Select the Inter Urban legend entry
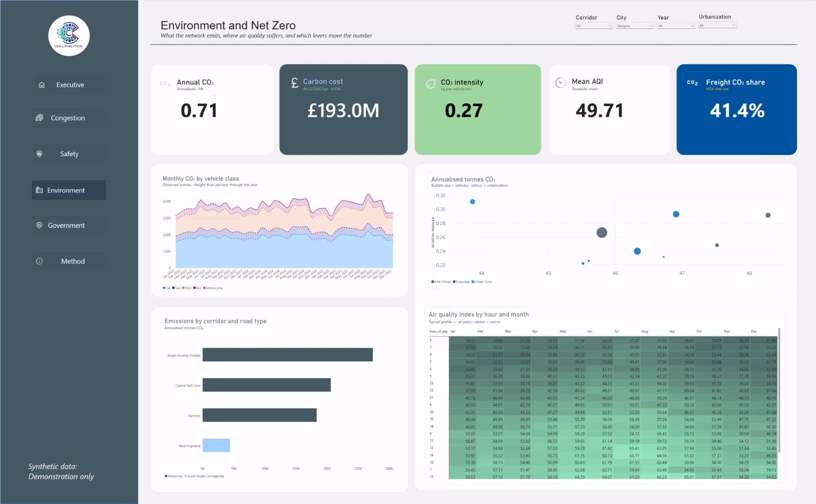816x504 pixels. 441,282
